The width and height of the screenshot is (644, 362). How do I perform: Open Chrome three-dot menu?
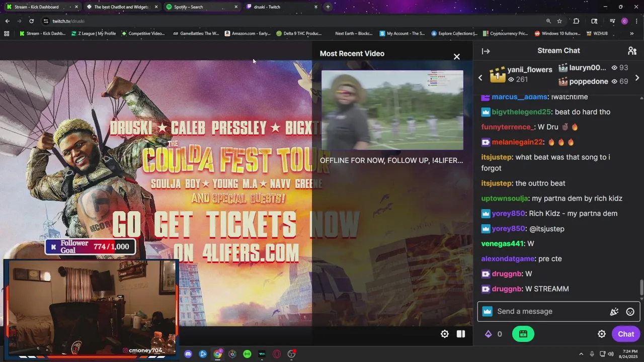click(x=636, y=21)
